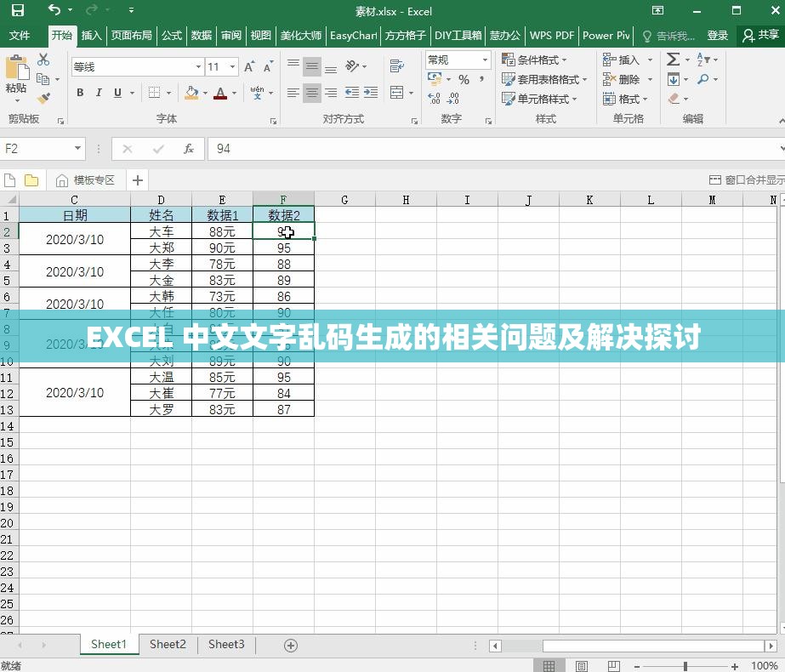Click the Percent Style icon
This screenshot has height=672, width=785.
pos(464,80)
